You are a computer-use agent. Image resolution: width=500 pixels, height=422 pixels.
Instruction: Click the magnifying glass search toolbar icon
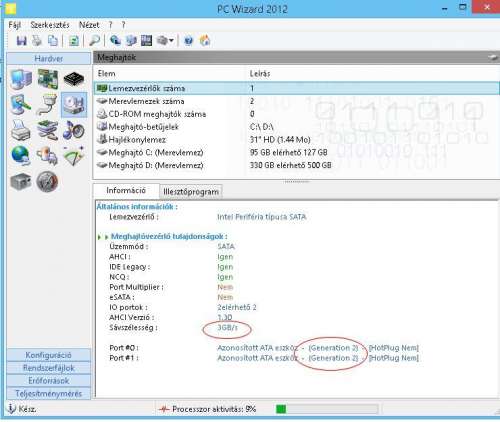coord(94,41)
